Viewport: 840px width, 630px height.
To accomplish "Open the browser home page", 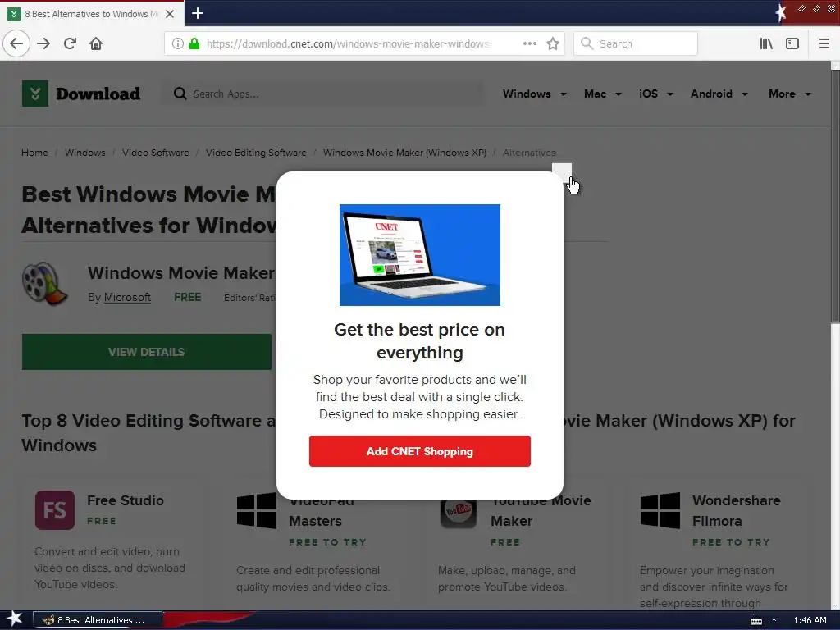I will coord(96,43).
